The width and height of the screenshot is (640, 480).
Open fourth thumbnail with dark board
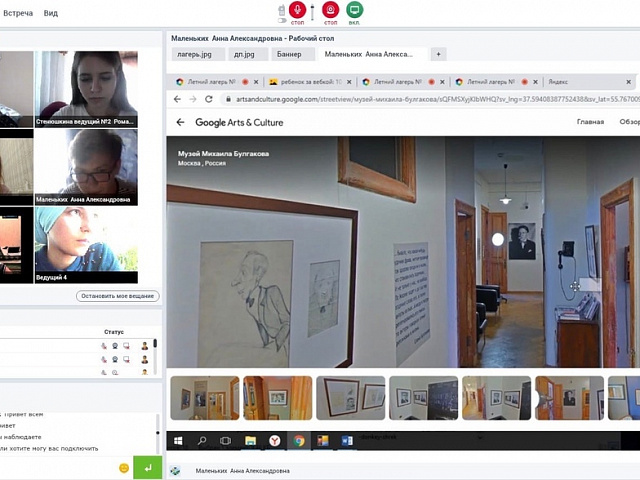click(x=423, y=398)
